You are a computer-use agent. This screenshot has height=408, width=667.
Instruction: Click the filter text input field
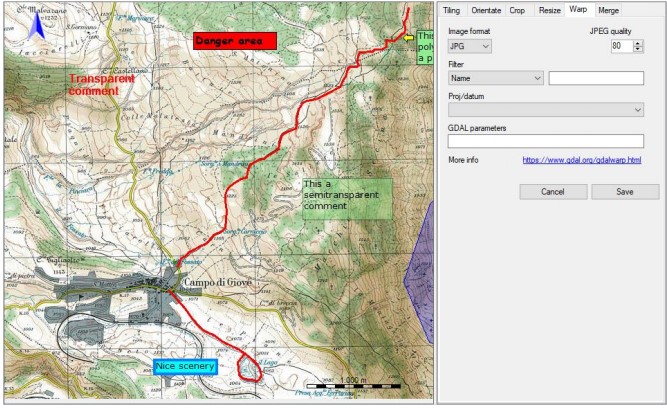[x=596, y=78]
